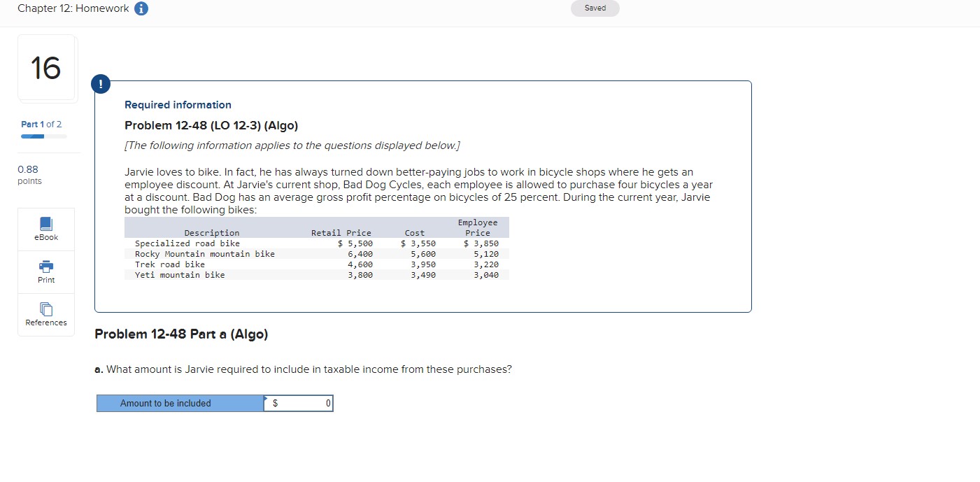Click the 3,220 employee price cell
The width and height of the screenshot is (980, 482).
point(486,264)
